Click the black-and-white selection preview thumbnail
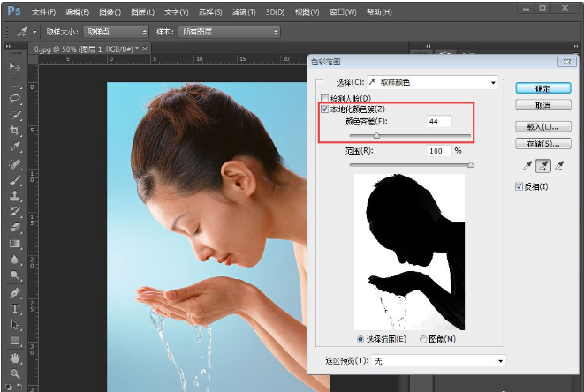This screenshot has width=584, height=392. point(409,252)
